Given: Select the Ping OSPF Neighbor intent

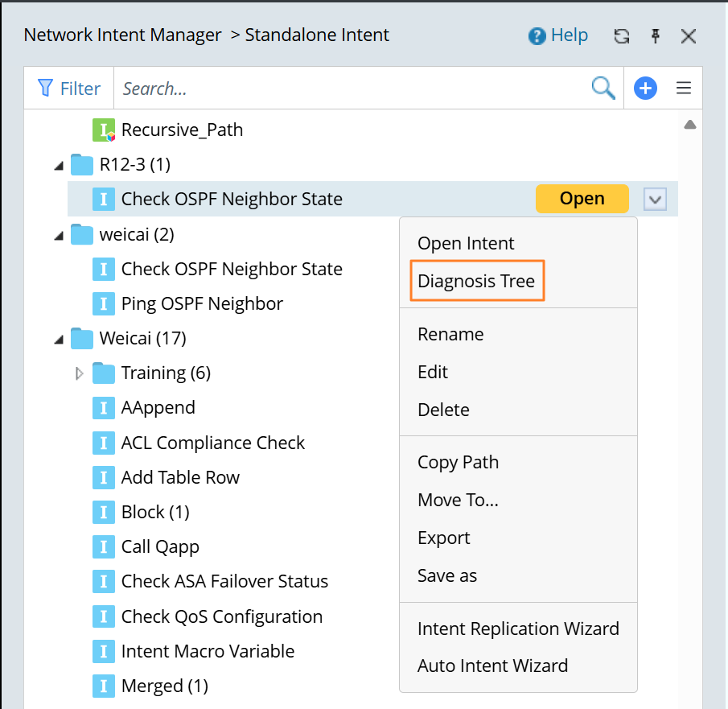Looking at the screenshot, I should pyautogui.click(x=202, y=304).
